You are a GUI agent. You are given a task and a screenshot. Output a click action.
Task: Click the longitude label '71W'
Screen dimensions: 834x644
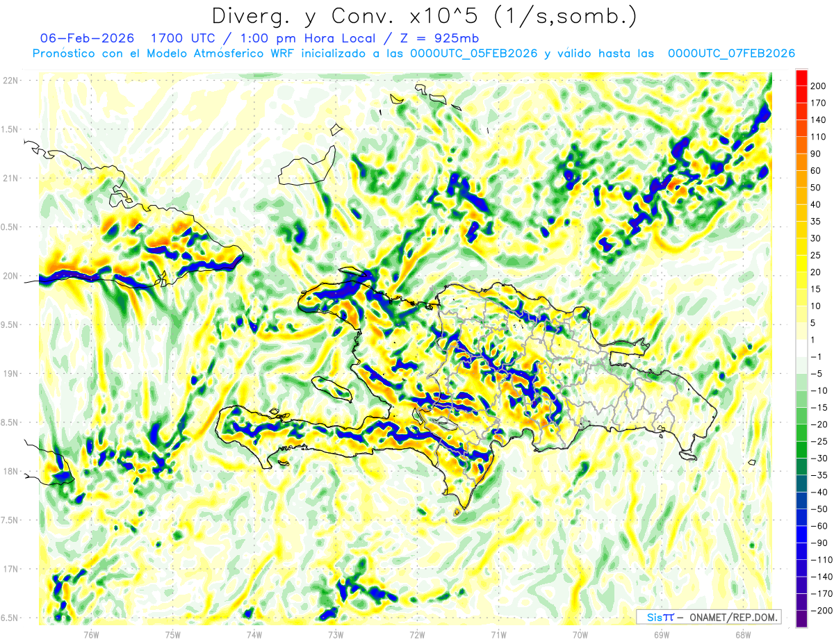498,634
